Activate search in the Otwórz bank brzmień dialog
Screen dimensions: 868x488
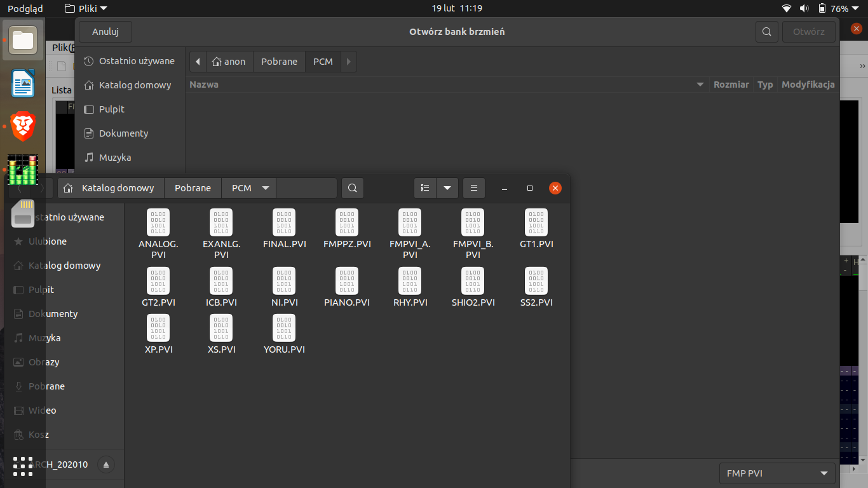click(x=766, y=31)
